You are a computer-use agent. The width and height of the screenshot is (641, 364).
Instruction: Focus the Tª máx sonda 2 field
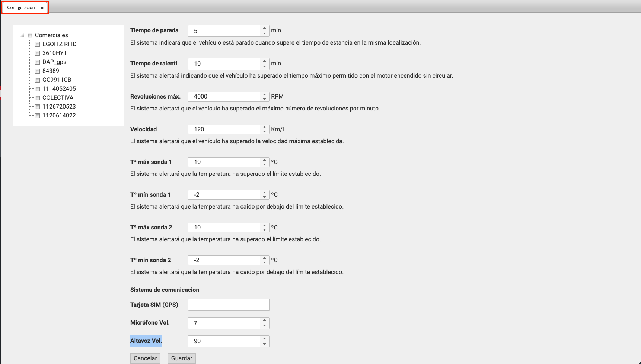coord(223,228)
